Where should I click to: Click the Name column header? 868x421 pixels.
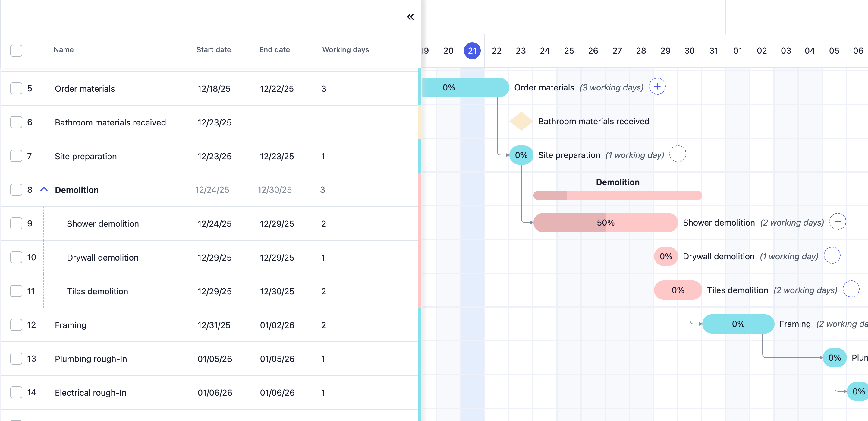64,49
